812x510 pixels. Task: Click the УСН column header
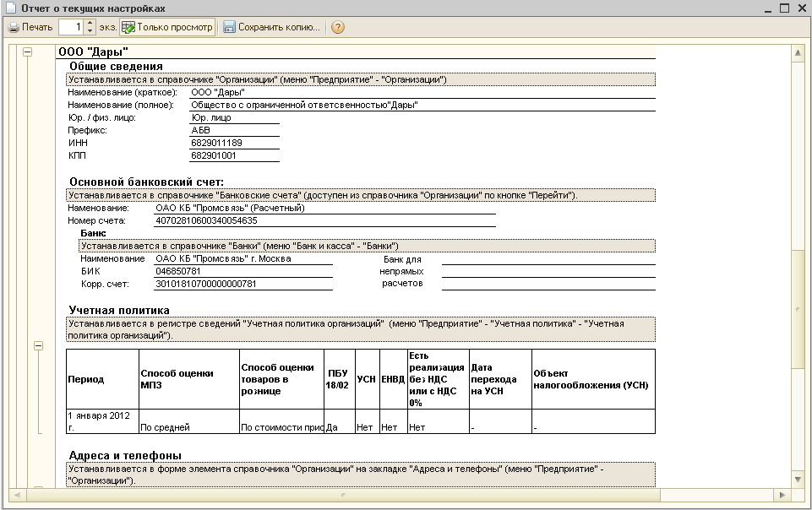(x=368, y=379)
